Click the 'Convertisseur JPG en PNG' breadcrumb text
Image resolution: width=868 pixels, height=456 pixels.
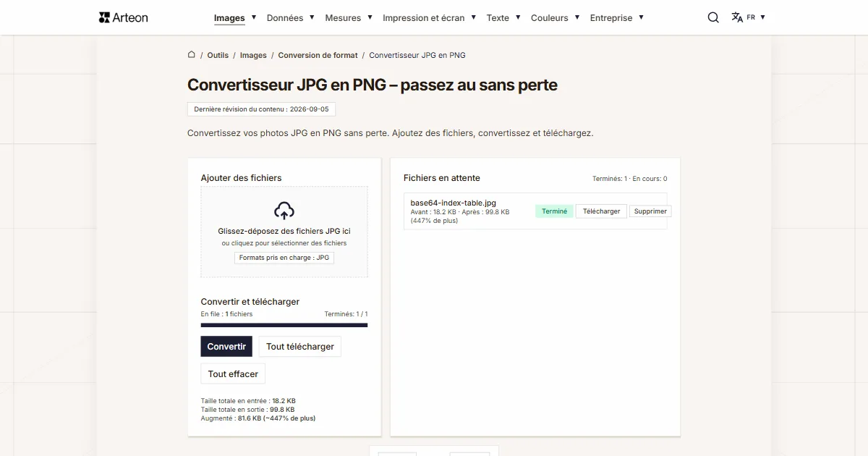[417, 55]
